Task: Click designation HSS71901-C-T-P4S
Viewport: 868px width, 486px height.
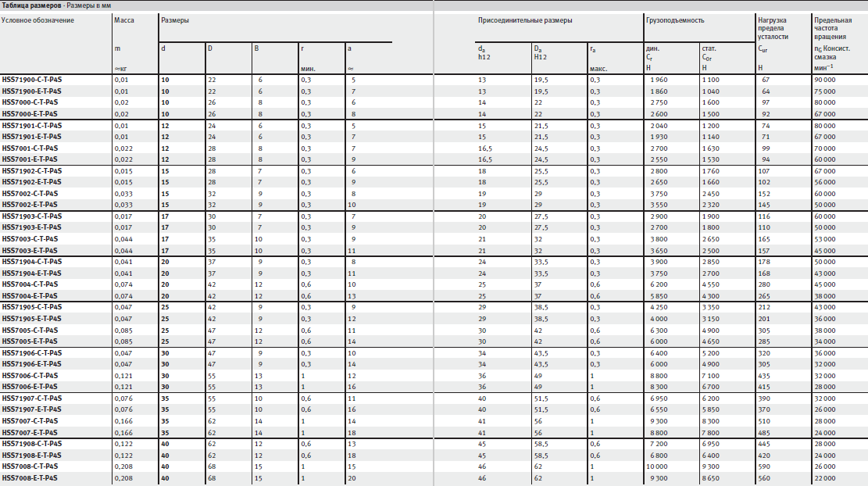Action: pyautogui.click(x=32, y=126)
